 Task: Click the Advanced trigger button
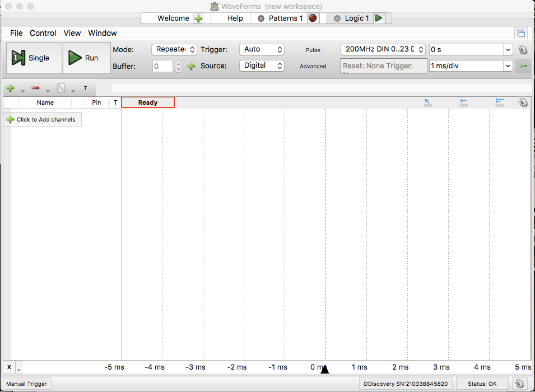[x=313, y=66]
